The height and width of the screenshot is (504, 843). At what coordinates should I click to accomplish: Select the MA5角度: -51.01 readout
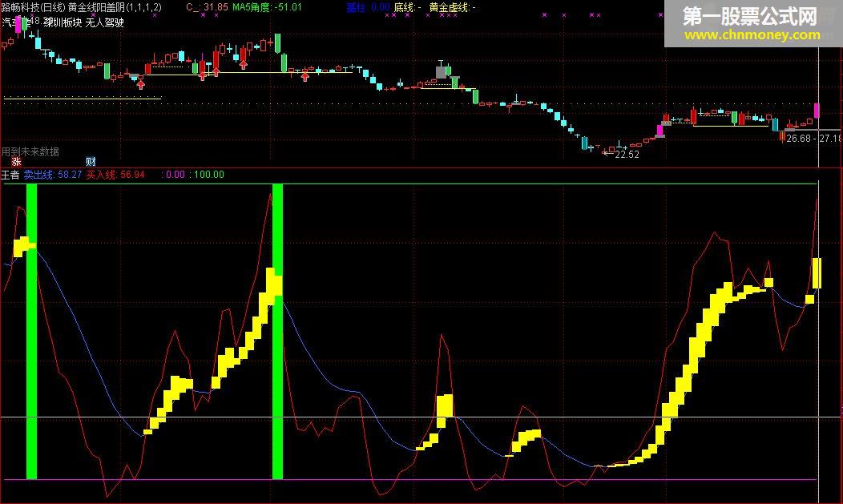pos(267,7)
